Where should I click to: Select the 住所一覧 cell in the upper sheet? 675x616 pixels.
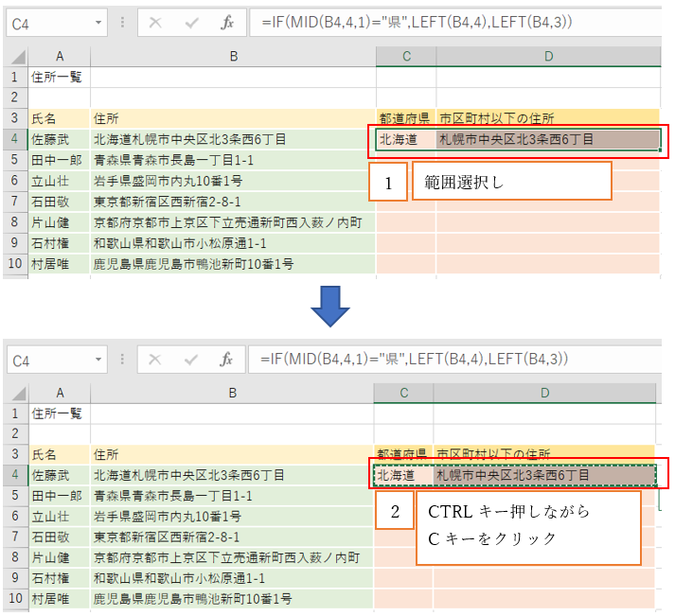[x=59, y=78]
